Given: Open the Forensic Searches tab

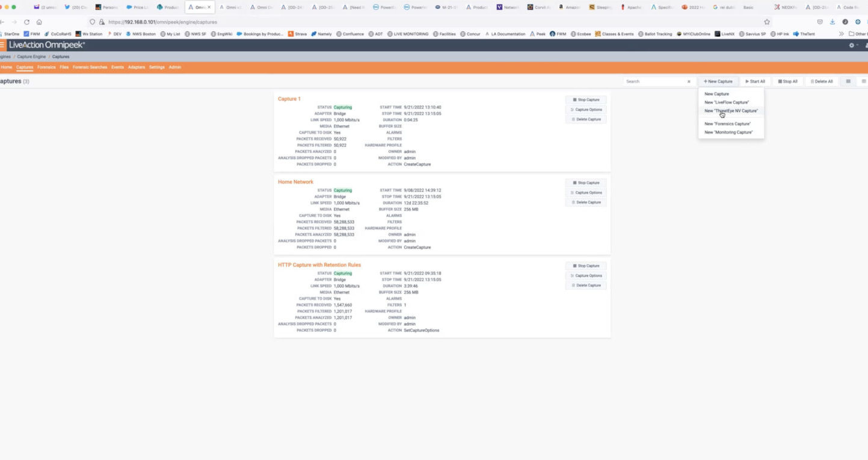Looking at the screenshot, I should (x=90, y=67).
